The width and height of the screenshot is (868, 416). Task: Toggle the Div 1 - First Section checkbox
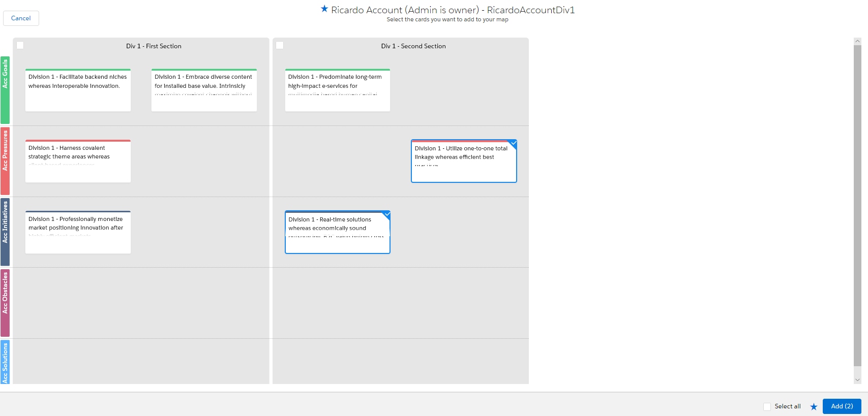click(x=20, y=46)
